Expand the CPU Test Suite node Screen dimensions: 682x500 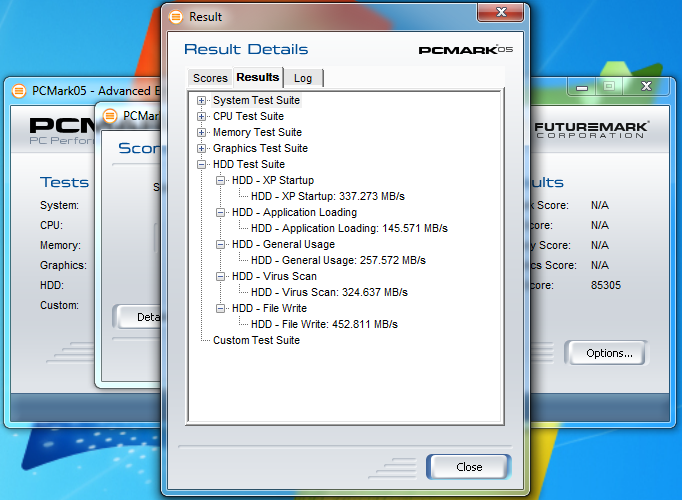201,117
